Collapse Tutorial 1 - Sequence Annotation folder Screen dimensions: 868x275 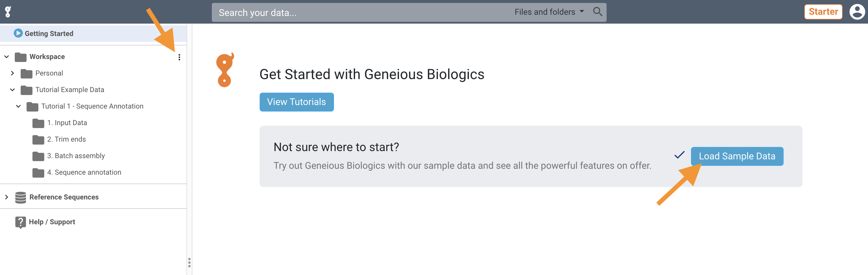click(19, 106)
